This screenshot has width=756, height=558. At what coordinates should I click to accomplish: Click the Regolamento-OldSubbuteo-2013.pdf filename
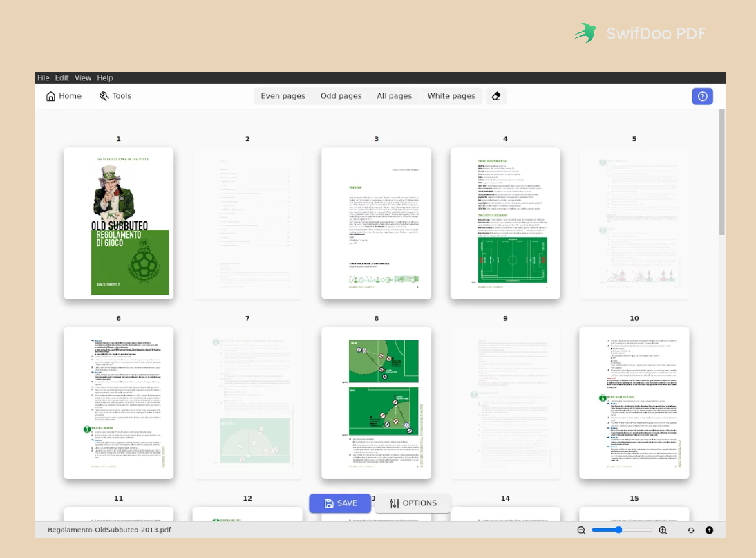(x=109, y=530)
